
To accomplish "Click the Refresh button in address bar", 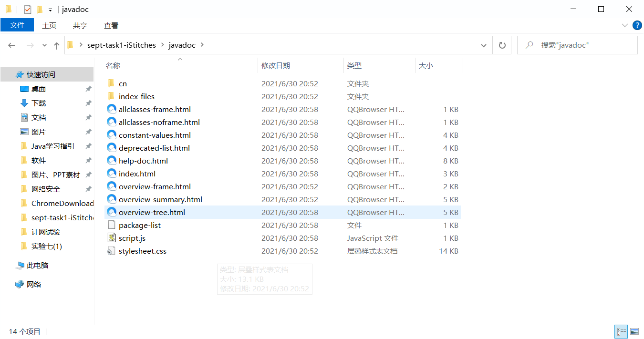I will point(502,45).
